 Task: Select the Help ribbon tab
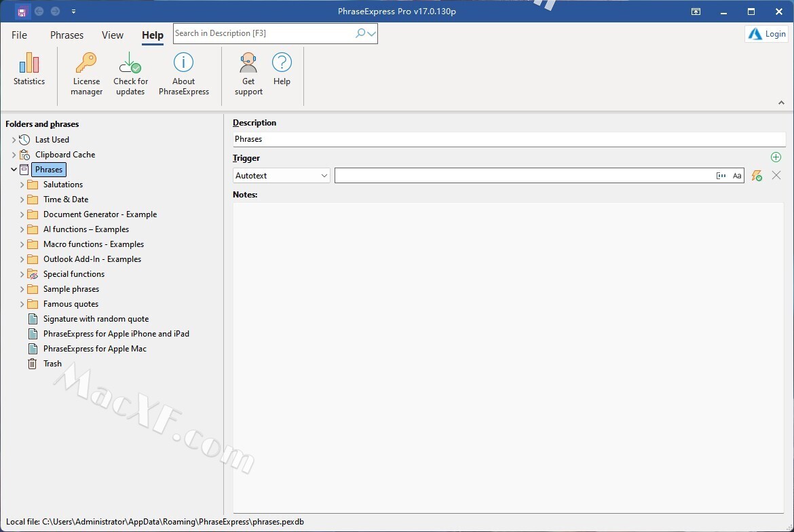[x=153, y=35]
